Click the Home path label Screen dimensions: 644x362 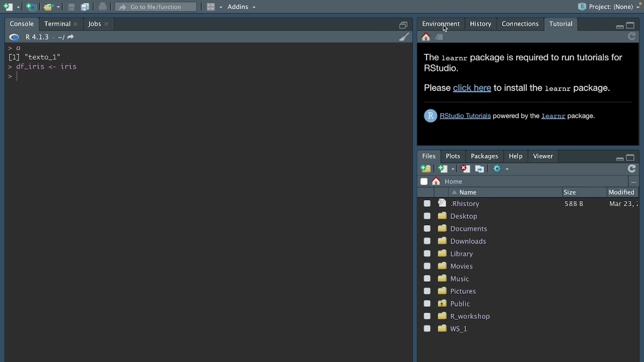pos(453,182)
